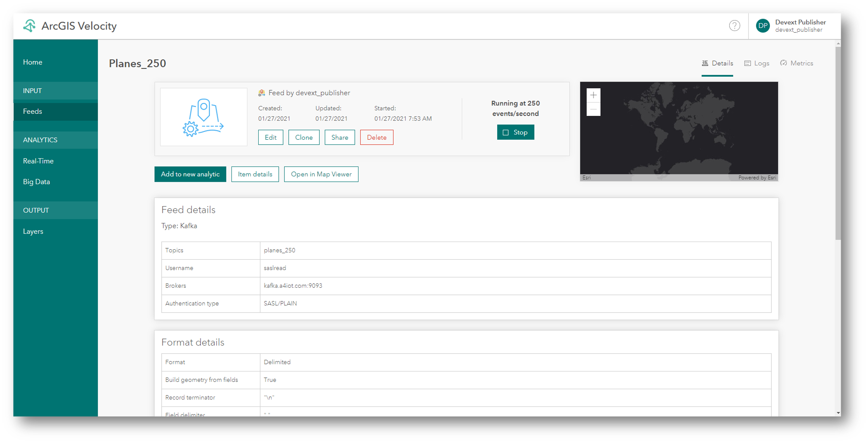Click the ArcGIS Velocity logo
The image size is (868, 444).
click(x=29, y=26)
